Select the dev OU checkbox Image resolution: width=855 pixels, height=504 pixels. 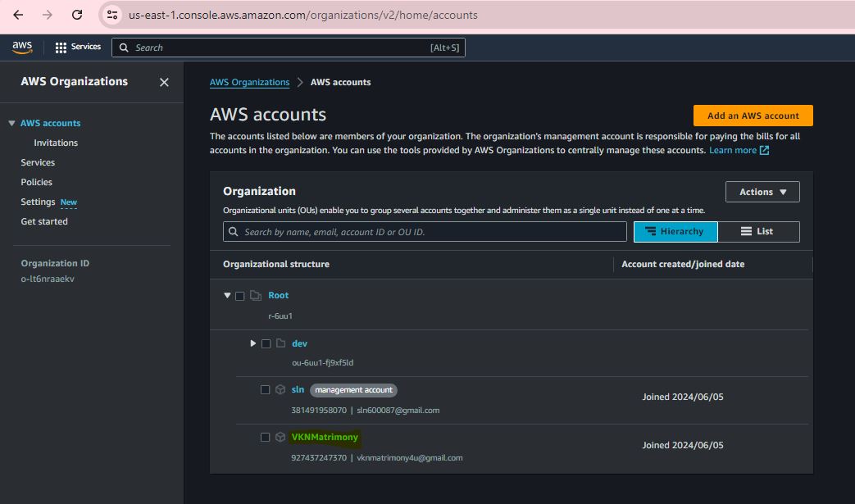coord(266,343)
